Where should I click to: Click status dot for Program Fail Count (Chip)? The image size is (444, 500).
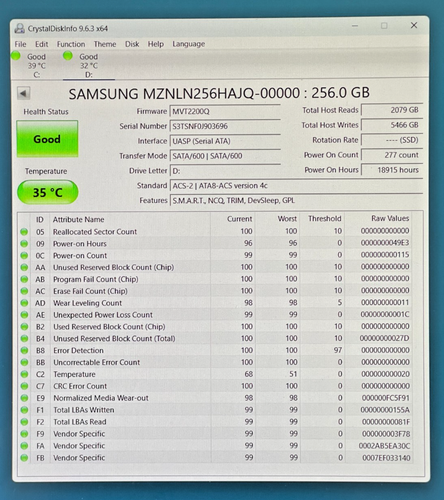point(24,279)
